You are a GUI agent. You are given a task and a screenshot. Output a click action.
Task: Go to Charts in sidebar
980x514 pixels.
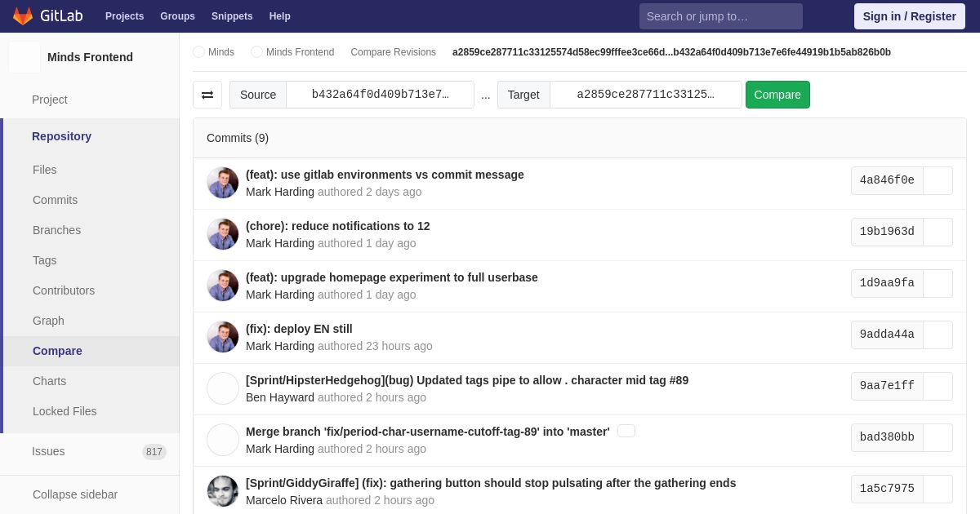coord(49,381)
